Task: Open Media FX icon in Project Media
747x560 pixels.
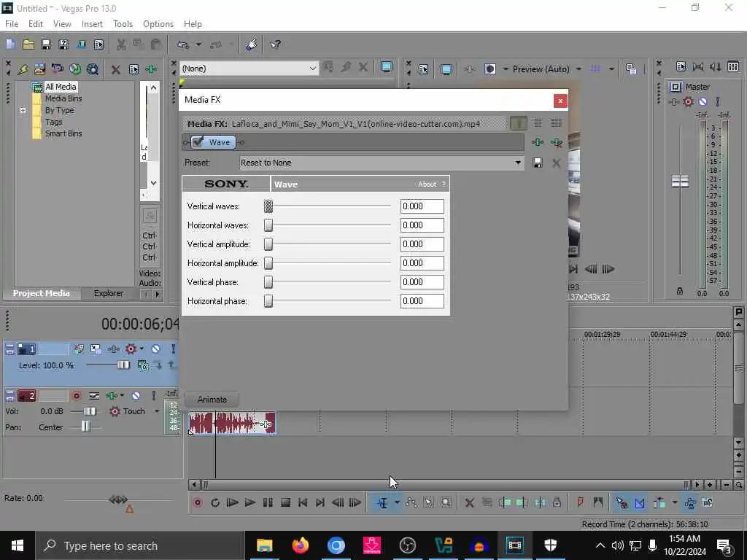Action: coord(152,69)
